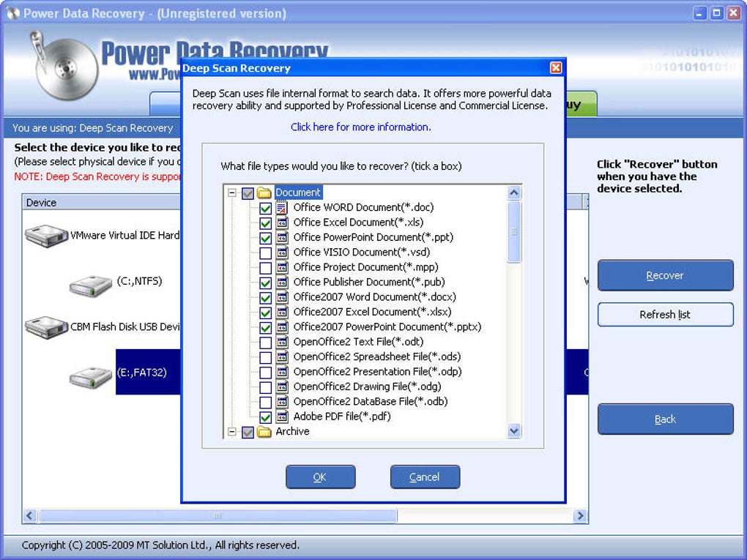Click the '(C:,NTFS)' drive label
This screenshot has width=747, height=560.
tap(140, 281)
